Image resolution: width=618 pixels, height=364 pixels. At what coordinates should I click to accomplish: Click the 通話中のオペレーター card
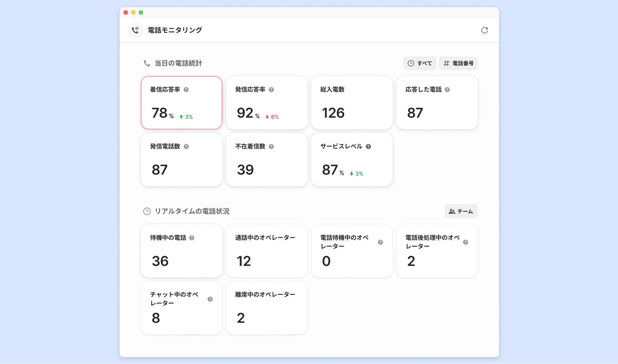click(267, 251)
